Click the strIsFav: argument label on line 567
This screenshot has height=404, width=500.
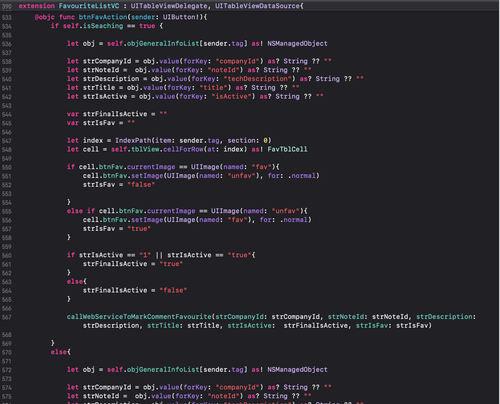[374, 325]
